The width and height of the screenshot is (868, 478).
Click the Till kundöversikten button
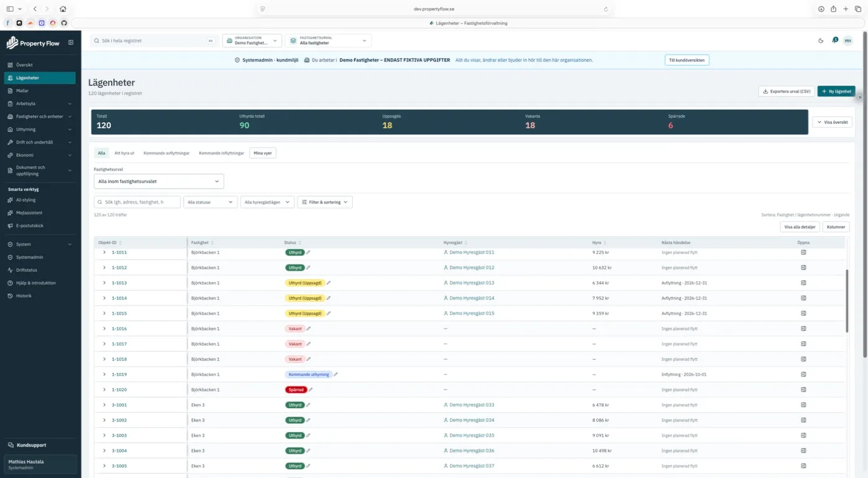click(x=687, y=60)
